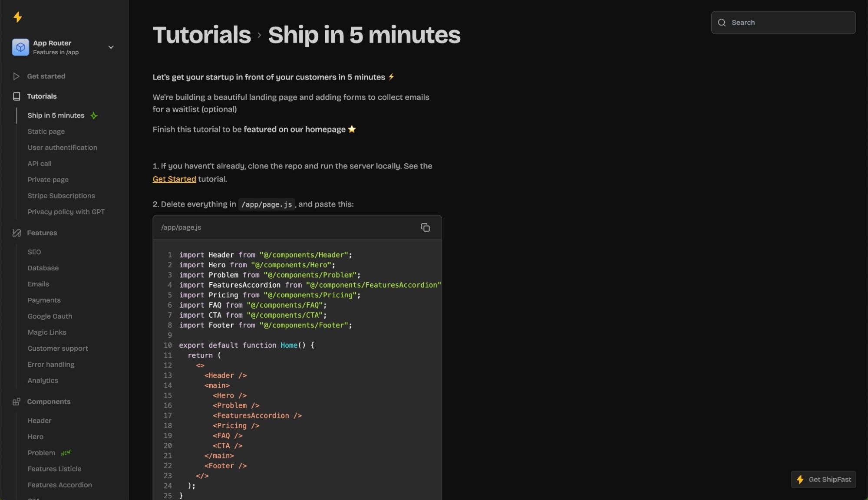Open the Google Oauth feature page
The height and width of the screenshot is (500, 868).
tap(50, 316)
